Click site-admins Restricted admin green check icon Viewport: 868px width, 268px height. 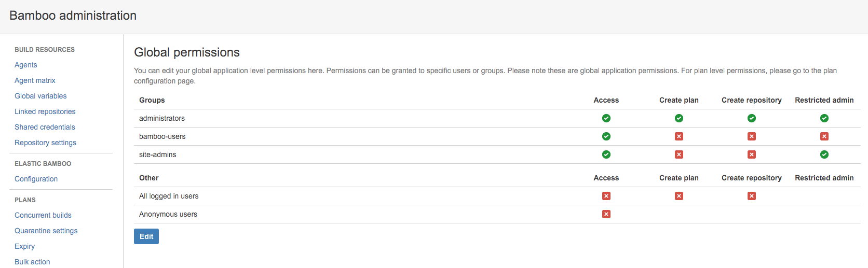(x=824, y=154)
